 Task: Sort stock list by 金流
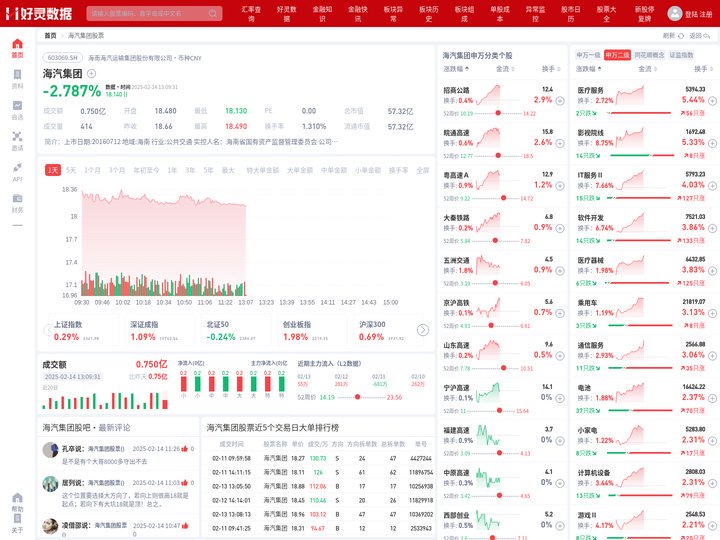pos(505,69)
